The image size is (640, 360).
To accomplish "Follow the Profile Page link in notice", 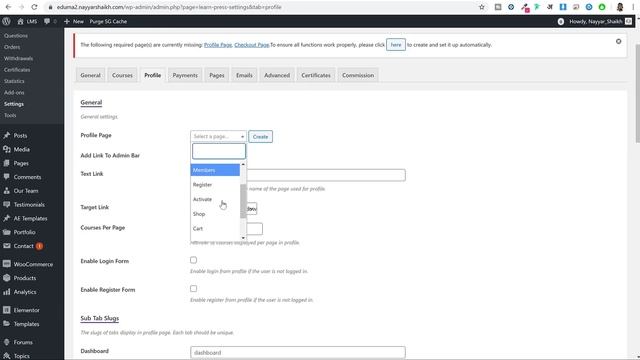I will 218,45.
